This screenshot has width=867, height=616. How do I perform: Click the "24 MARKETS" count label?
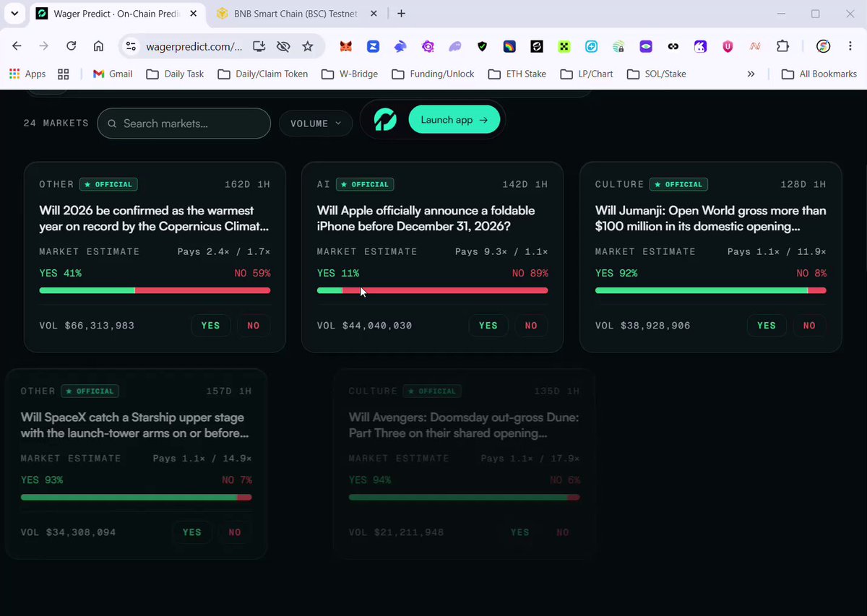click(56, 123)
